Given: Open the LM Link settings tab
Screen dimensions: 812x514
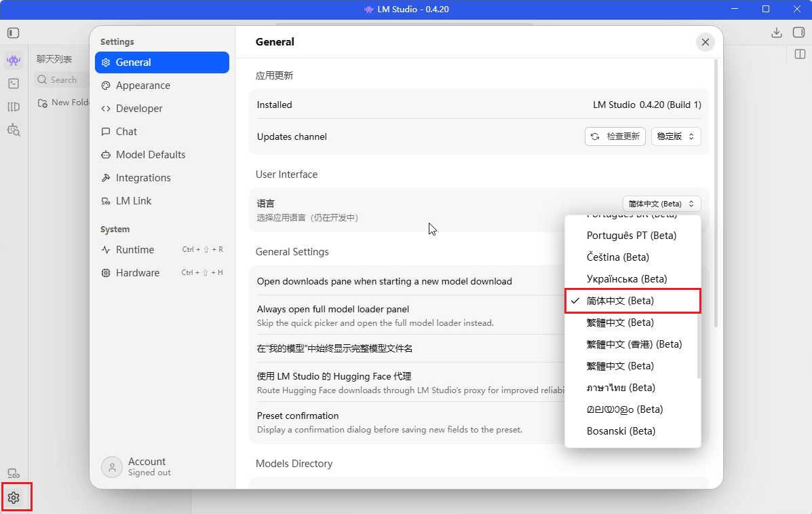Looking at the screenshot, I should tap(162, 200).
